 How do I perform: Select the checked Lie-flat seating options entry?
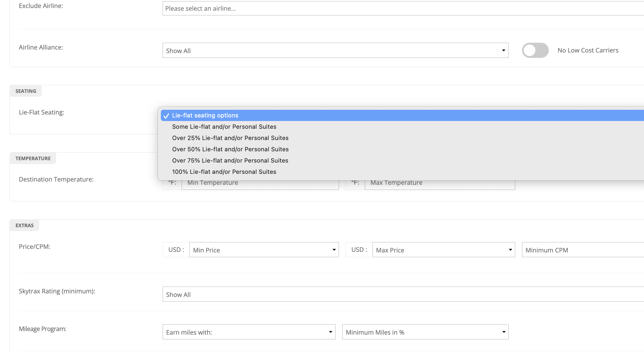click(205, 115)
